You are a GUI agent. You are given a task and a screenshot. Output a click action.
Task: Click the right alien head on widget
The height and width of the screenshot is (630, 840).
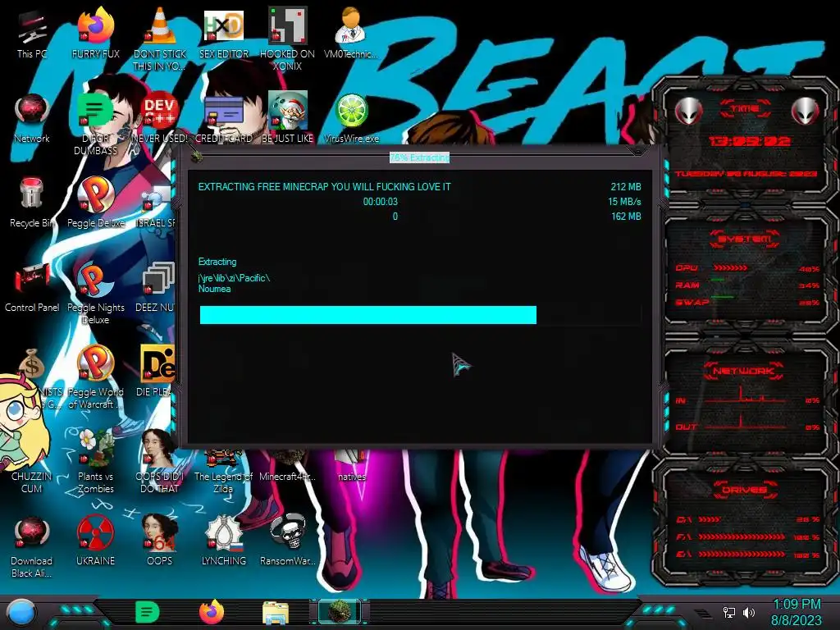pos(805,111)
